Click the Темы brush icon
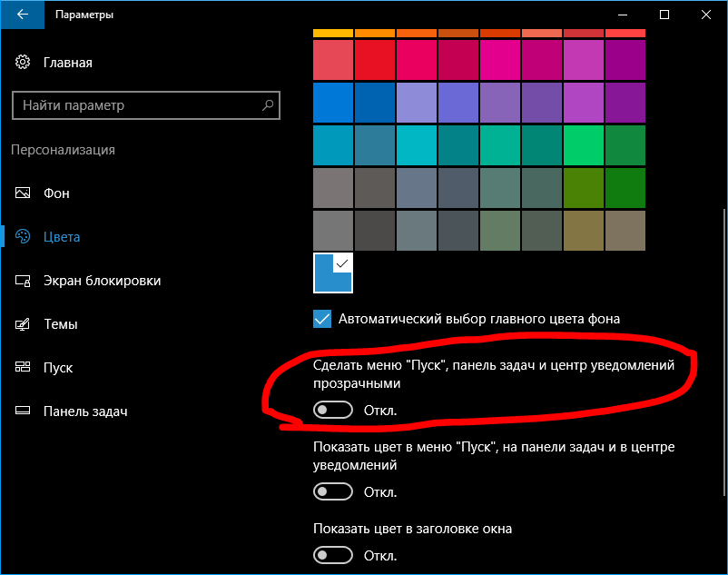Screen dimensions: 728x575 tap(23, 323)
